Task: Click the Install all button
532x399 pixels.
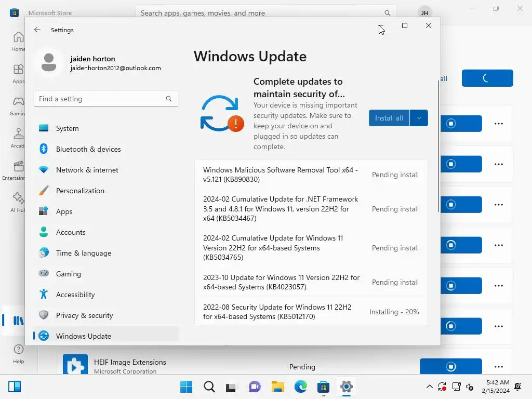Action: [389, 118]
